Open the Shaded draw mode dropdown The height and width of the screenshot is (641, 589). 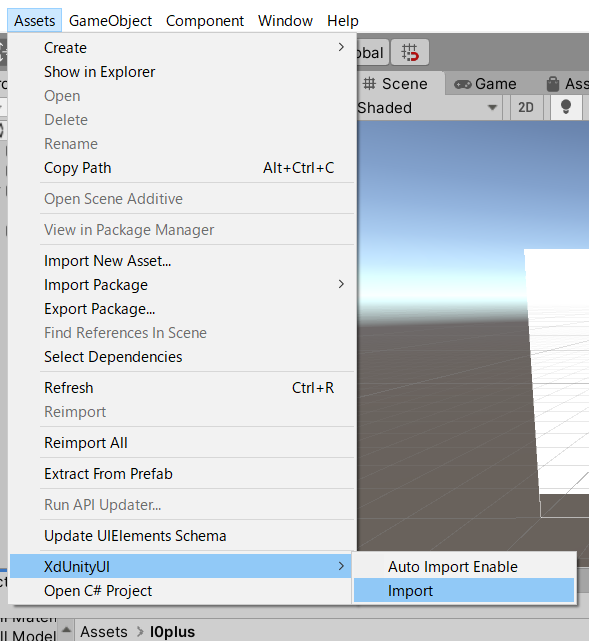point(428,108)
